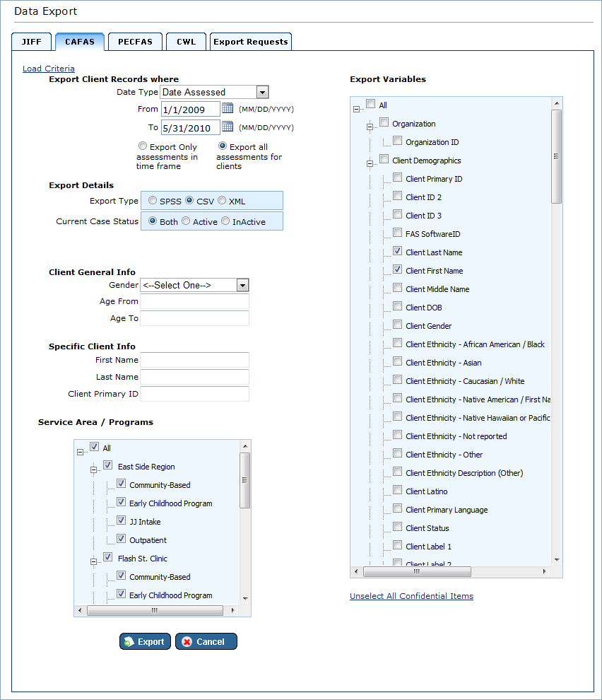Collapse the All node in Service Area tree
The width and height of the screenshot is (602, 700).
coord(80,453)
